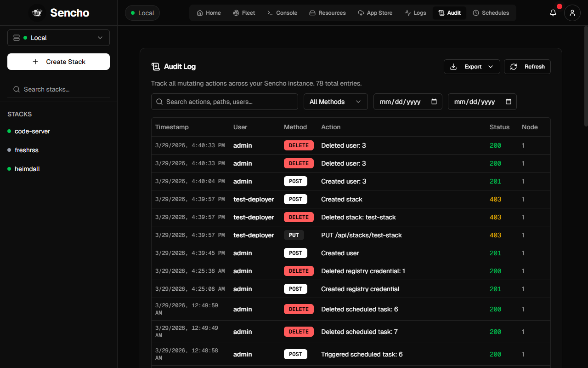Click 'Deleted scheduled task: 6' entry
This screenshot has height=368, width=588.
[x=359, y=309]
